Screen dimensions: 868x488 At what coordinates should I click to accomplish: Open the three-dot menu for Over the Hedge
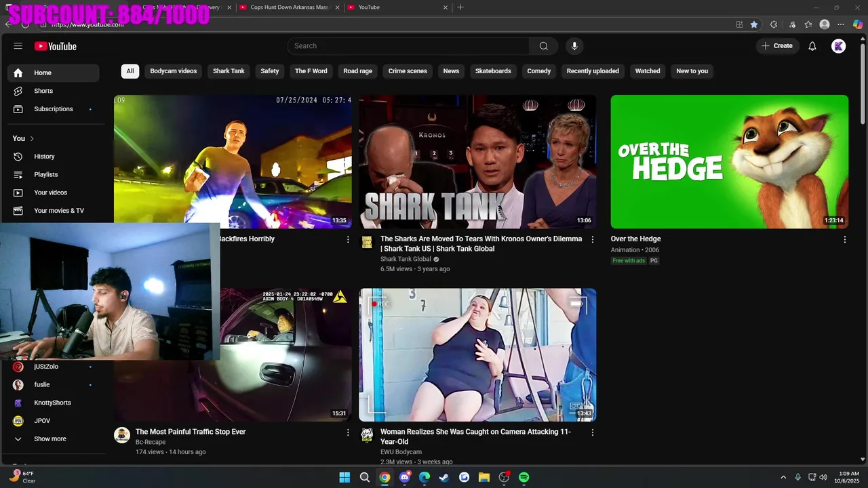click(x=845, y=239)
